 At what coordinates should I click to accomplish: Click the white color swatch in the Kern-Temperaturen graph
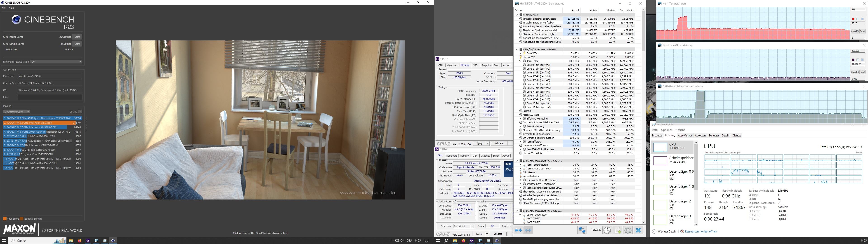858,19
